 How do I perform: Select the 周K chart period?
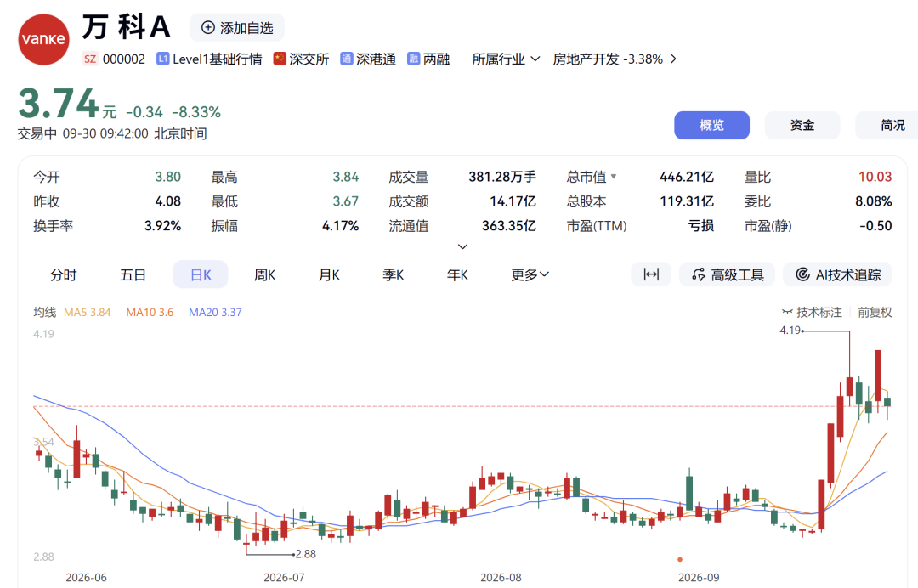[x=264, y=275]
